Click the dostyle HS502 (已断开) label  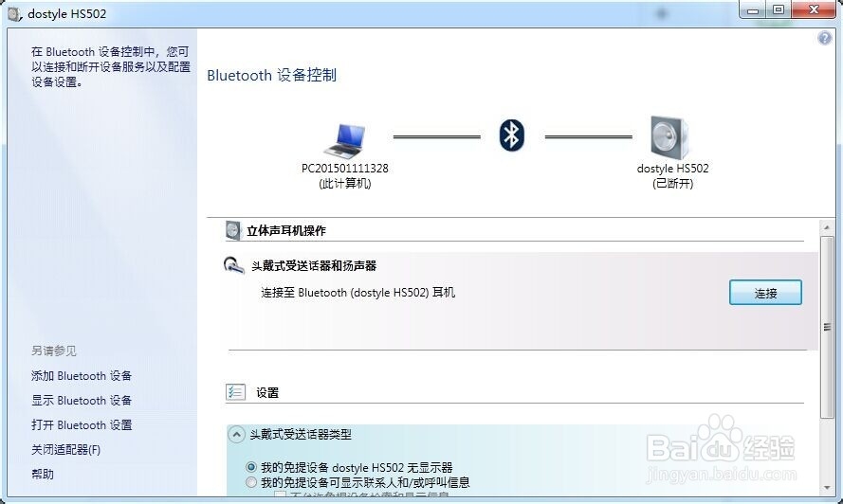click(672, 175)
